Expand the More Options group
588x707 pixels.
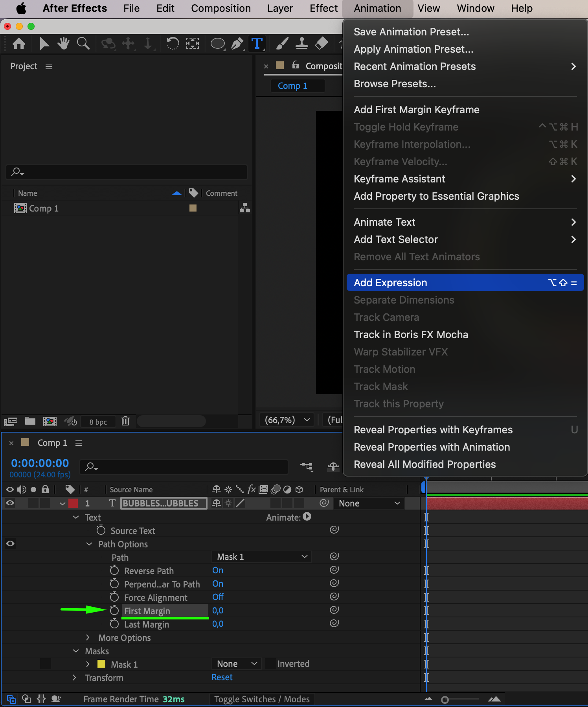[88, 637]
